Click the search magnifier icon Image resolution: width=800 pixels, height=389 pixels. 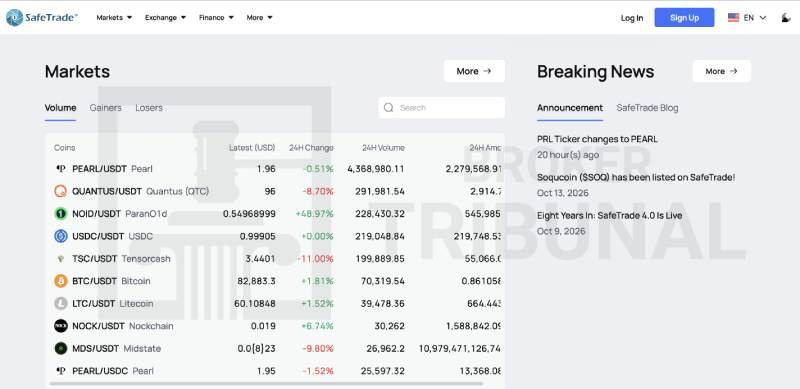tap(389, 108)
